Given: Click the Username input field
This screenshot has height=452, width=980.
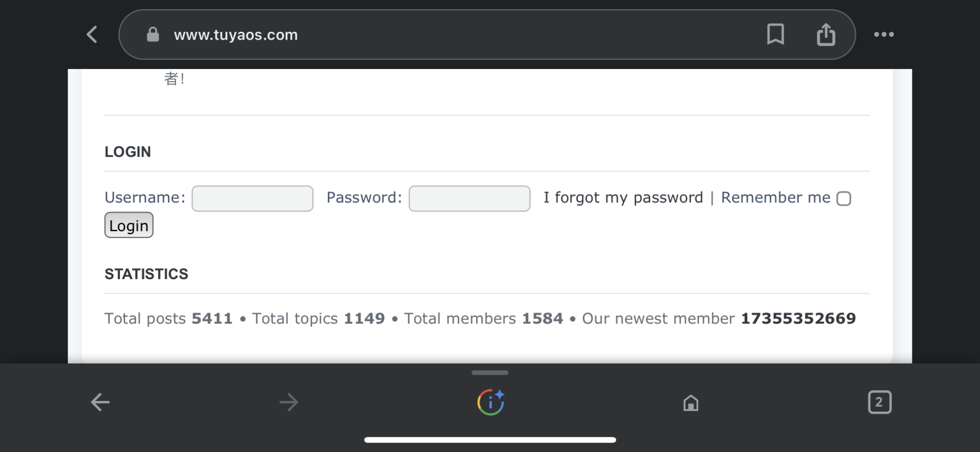Looking at the screenshot, I should [x=252, y=198].
